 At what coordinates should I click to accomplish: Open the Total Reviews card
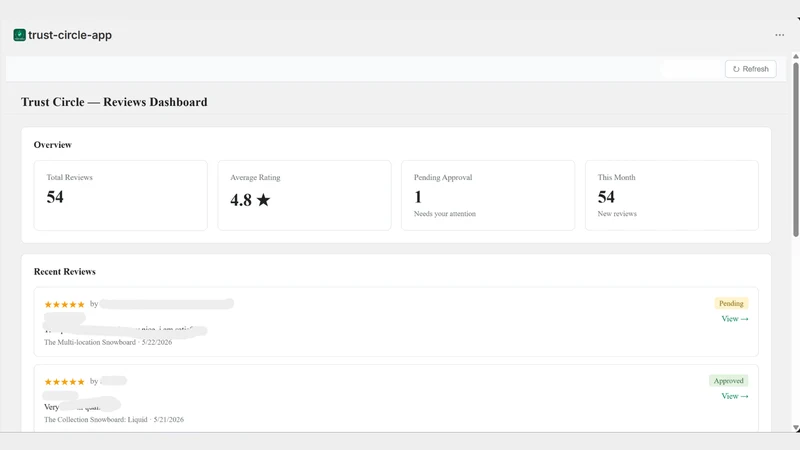pyautogui.click(x=120, y=195)
